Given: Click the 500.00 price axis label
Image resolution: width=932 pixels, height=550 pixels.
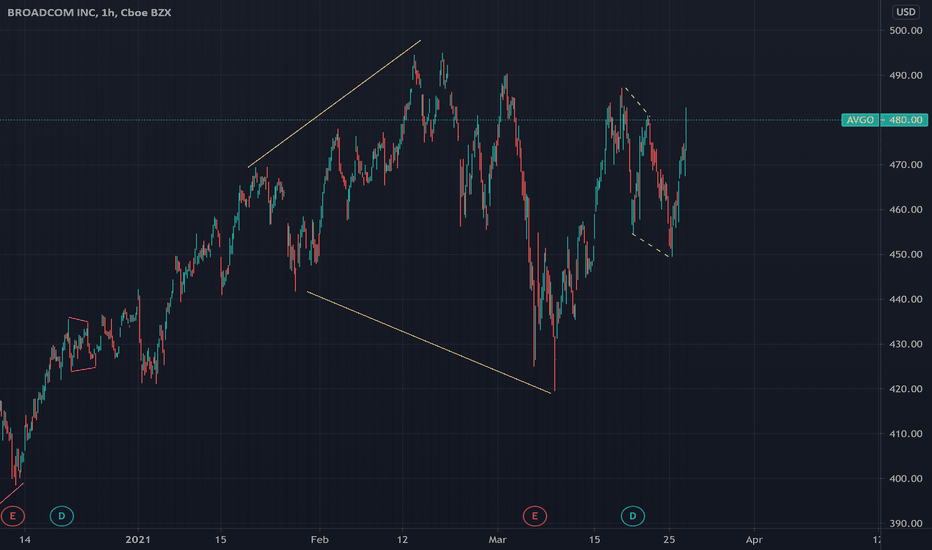Looking at the screenshot, I should click(905, 30).
